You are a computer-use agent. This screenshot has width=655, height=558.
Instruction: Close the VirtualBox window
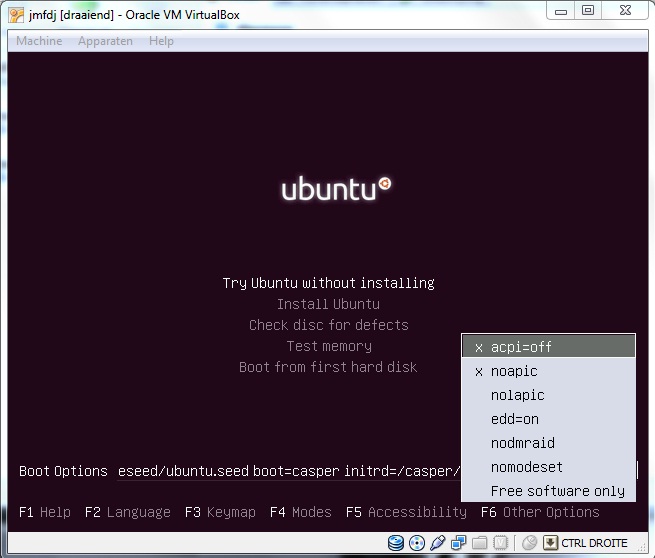coord(625,10)
